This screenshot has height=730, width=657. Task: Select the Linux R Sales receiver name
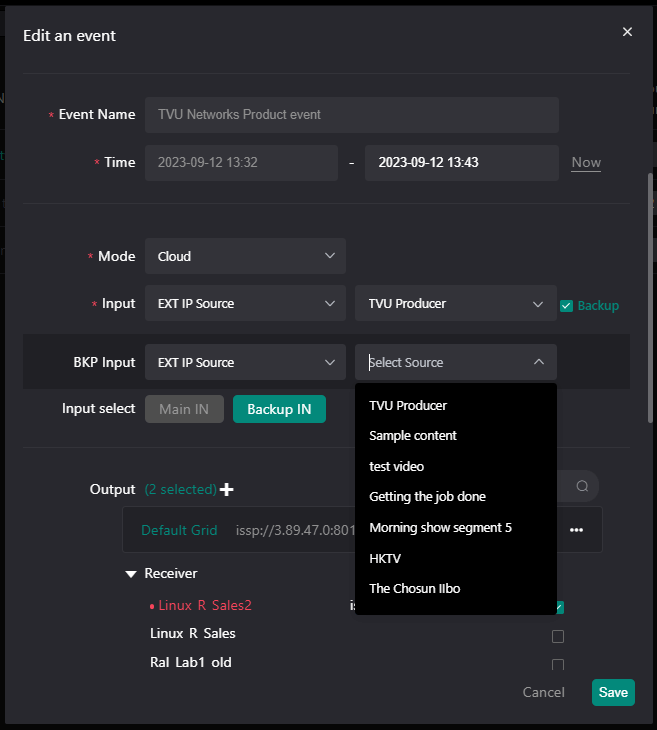pyautogui.click(x=193, y=634)
